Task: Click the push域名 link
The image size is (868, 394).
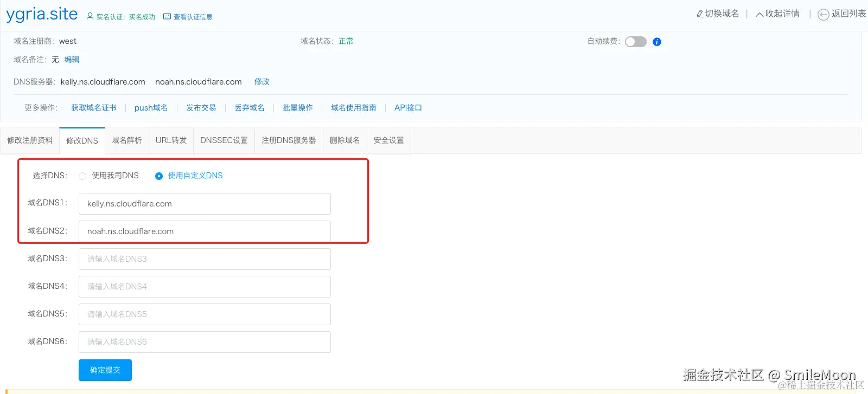Action: (x=151, y=108)
